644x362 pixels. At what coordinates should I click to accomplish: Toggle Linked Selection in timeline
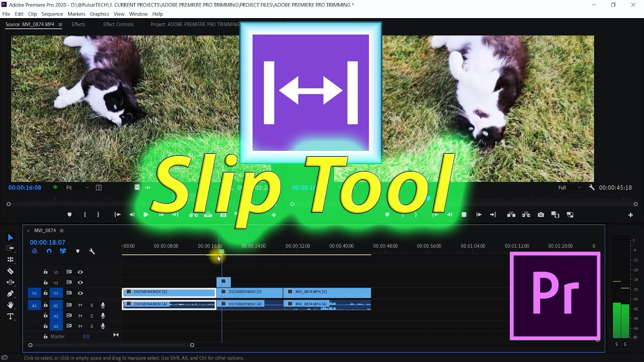(x=63, y=251)
